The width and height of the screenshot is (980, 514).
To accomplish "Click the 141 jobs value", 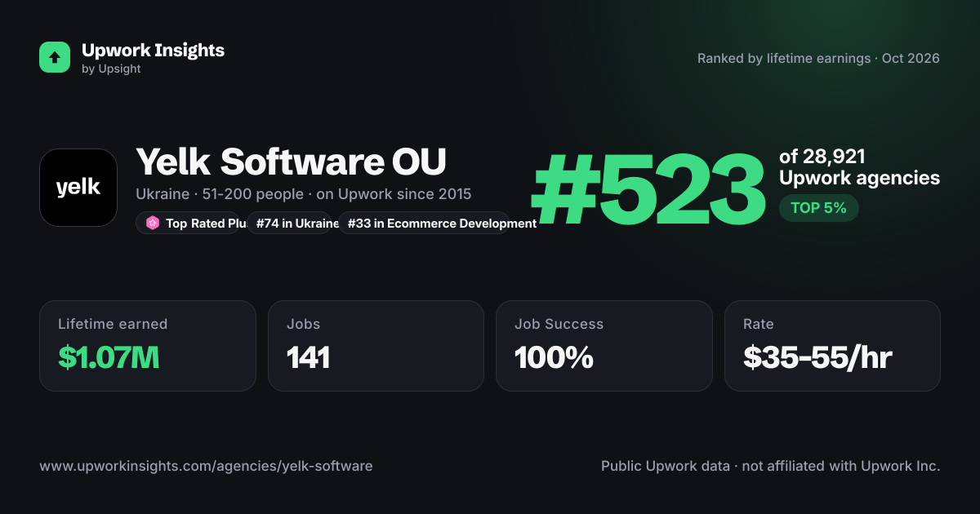I will point(308,357).
